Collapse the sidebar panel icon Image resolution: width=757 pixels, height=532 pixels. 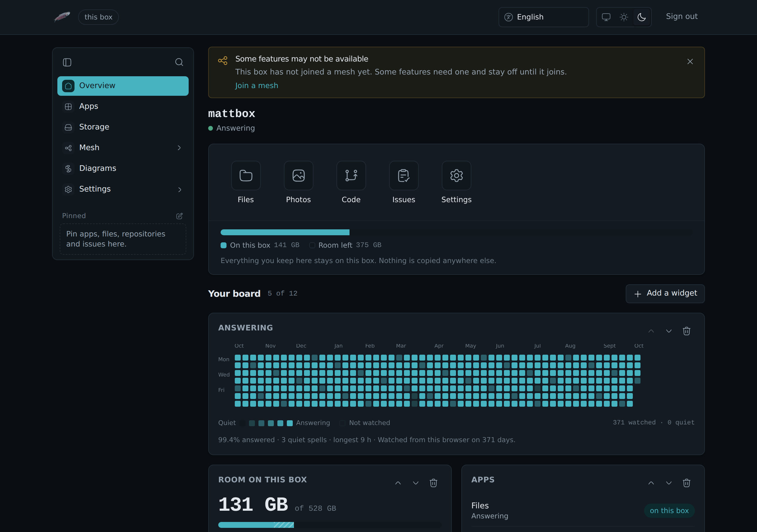(67, 62)
